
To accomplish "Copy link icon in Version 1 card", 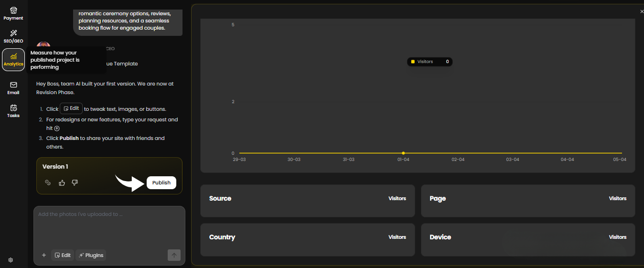I will [x=48, y=182].
